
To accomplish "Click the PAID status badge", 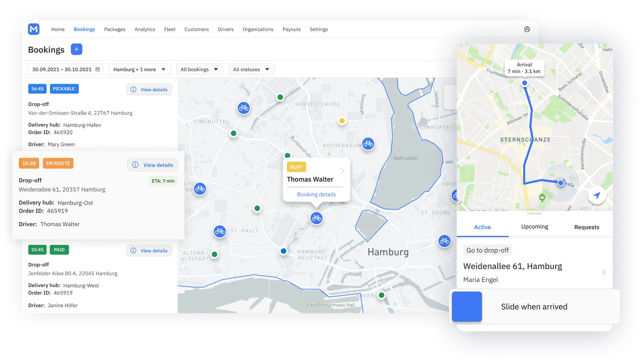I will pyautogui.click(x=59, y=250).
